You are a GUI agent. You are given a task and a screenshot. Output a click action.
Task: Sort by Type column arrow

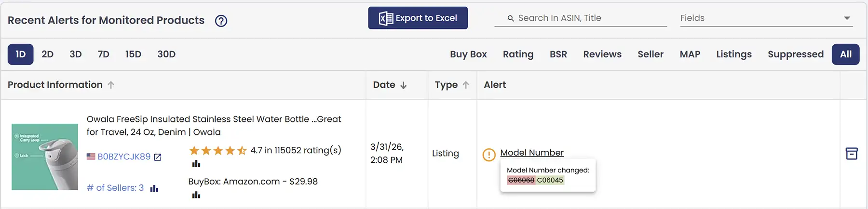point(466,85)
